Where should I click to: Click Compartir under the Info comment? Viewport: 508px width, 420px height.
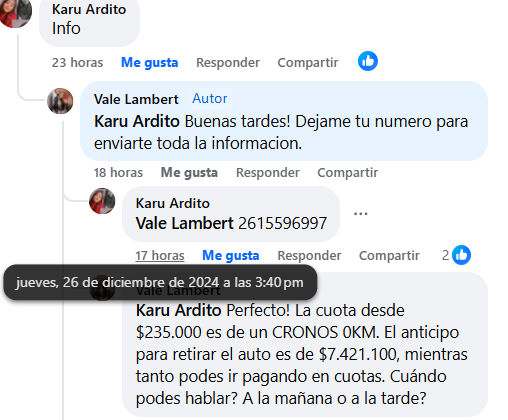[308, 62]
